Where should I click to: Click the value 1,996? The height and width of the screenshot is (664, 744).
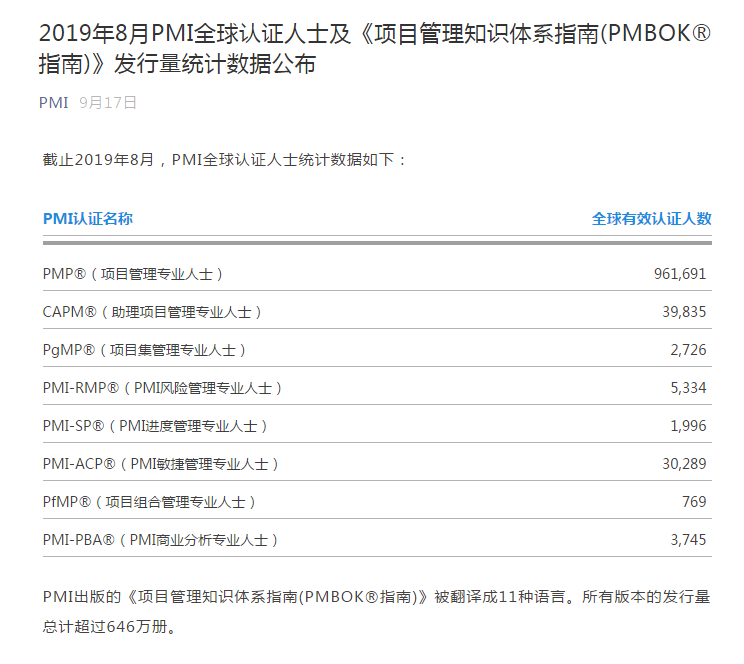point(688,426)
